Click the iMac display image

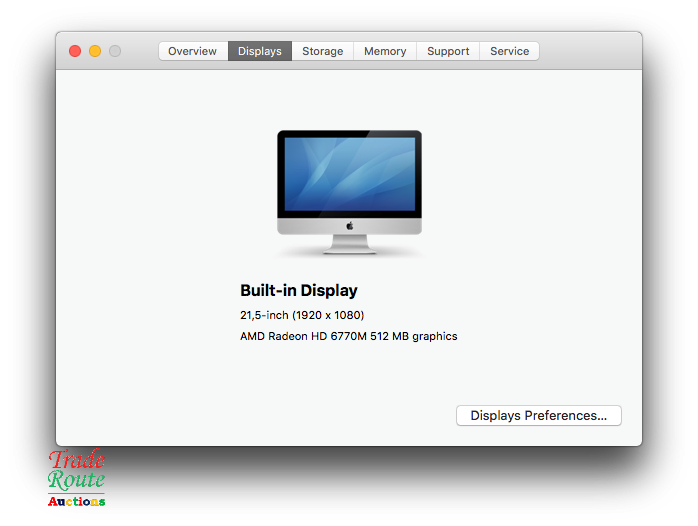[x=349, y=192]
